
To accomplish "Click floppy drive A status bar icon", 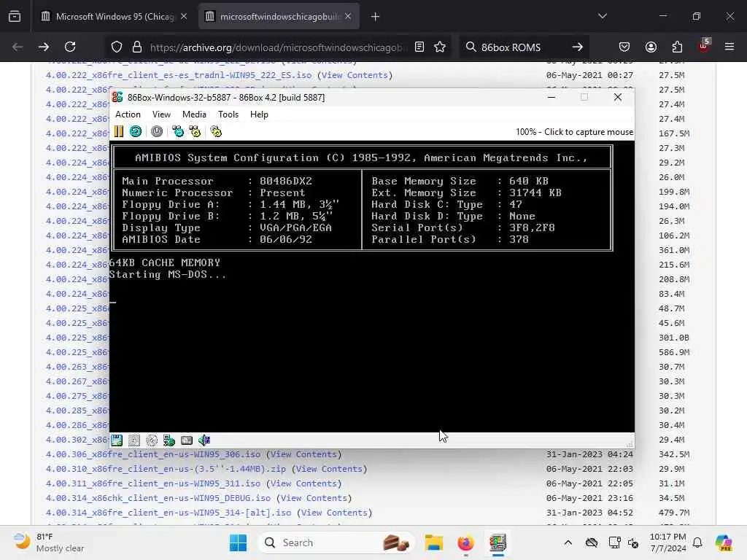I will pos(117,440).
